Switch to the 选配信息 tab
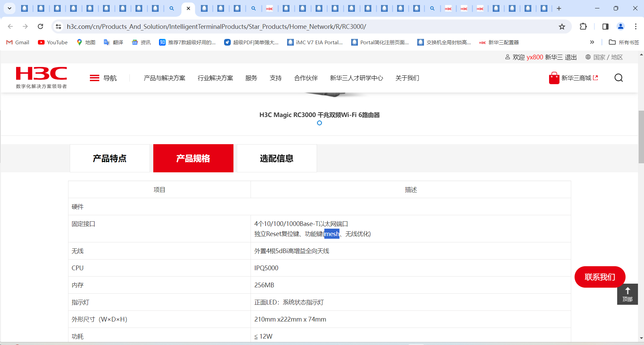The height and width of the screenshot is (345, 644). [x=277, y=158]
